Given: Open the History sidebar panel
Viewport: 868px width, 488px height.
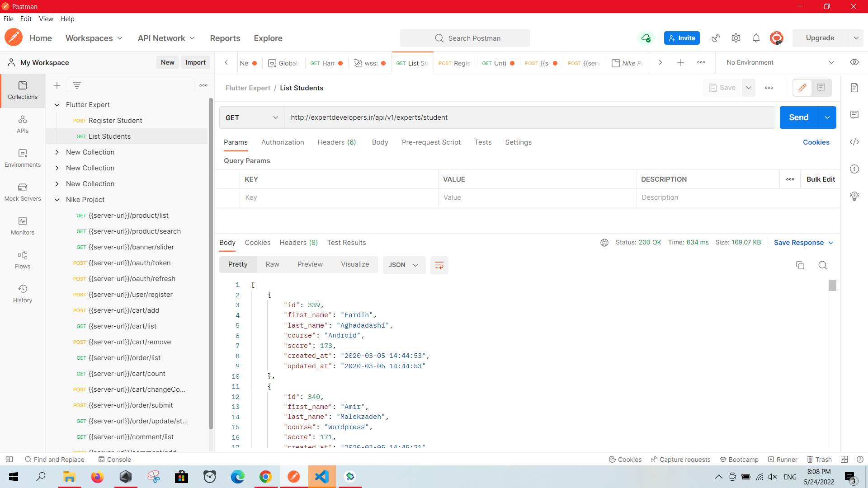Looking at the screenshot, I should point(23,294).
